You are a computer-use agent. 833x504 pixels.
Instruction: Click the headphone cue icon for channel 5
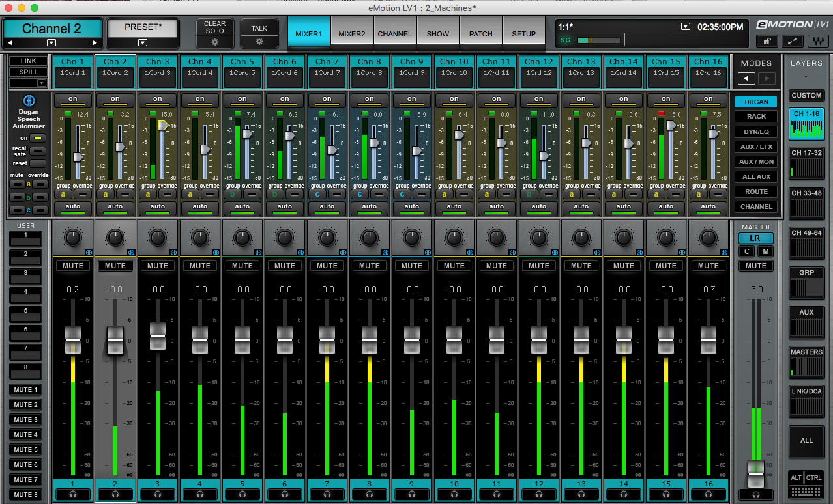coord(242,494)
